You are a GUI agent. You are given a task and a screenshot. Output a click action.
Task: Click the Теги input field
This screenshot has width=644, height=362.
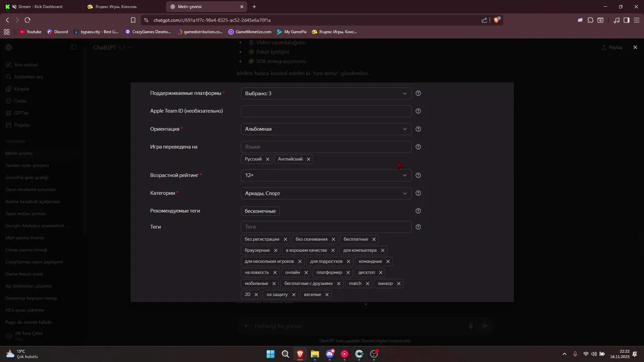[x=326, y=227]
